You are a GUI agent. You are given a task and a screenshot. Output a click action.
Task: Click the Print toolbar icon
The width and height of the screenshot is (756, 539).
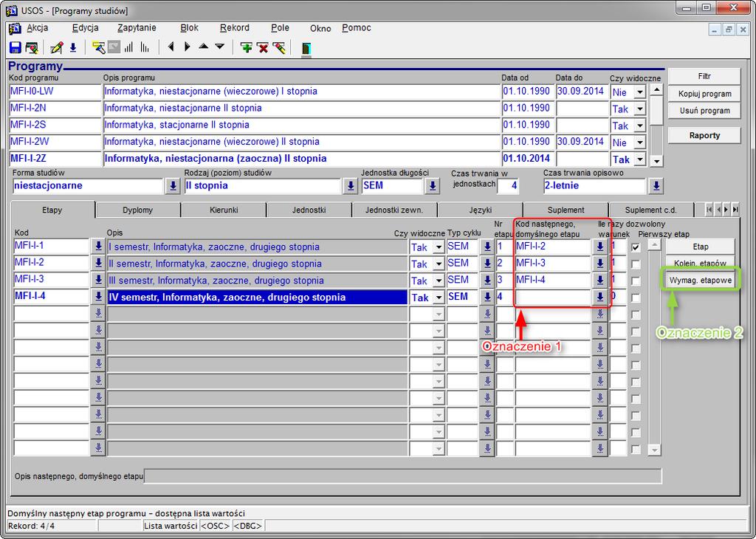pyautogui.click(x=32, y=48)
